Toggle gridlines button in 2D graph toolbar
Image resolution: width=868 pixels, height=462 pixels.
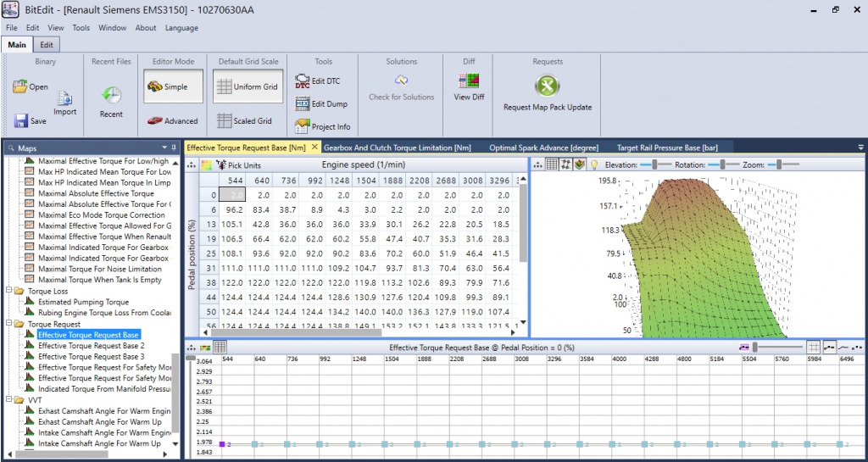pos(813,347)
